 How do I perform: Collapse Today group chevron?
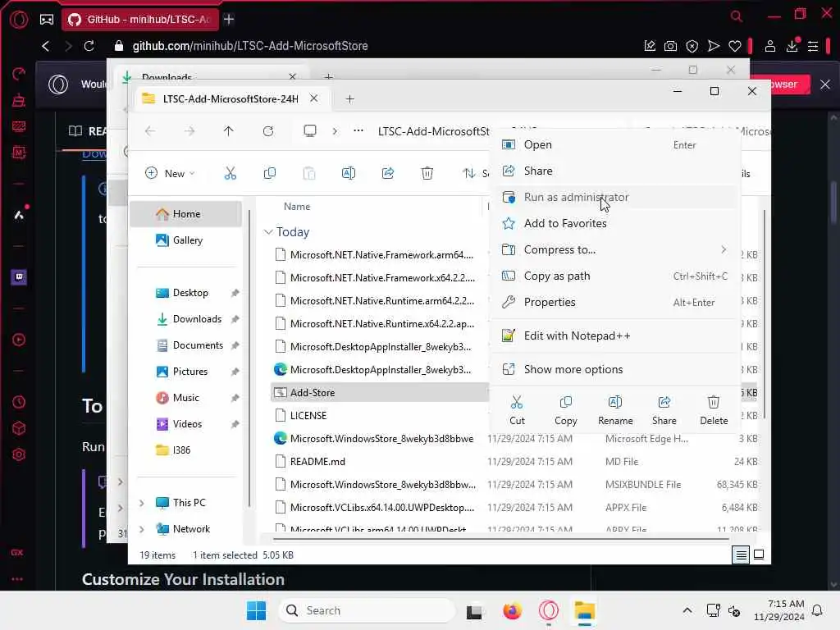[x=268, y=232]
